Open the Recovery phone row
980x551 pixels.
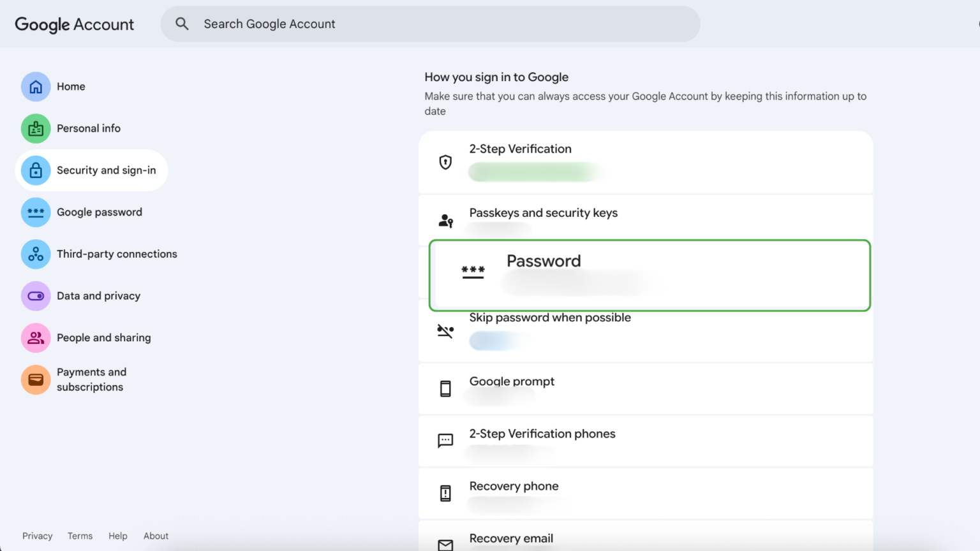point(646,493)
